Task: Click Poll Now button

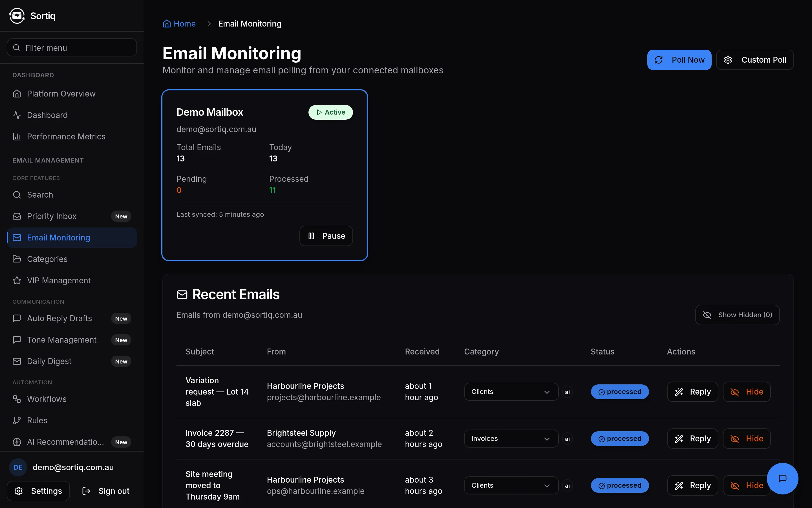Action: 679,60
